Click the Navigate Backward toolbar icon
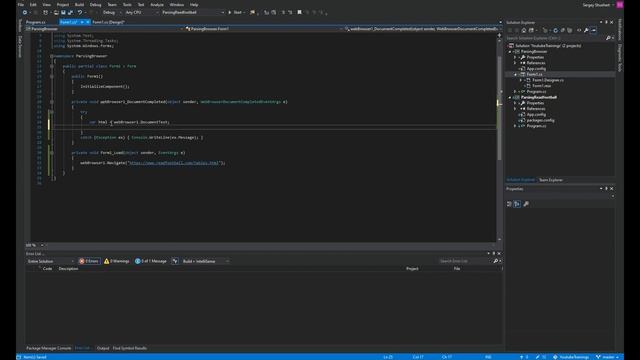The width and height of the screenshot is (640, 360). 25,13
